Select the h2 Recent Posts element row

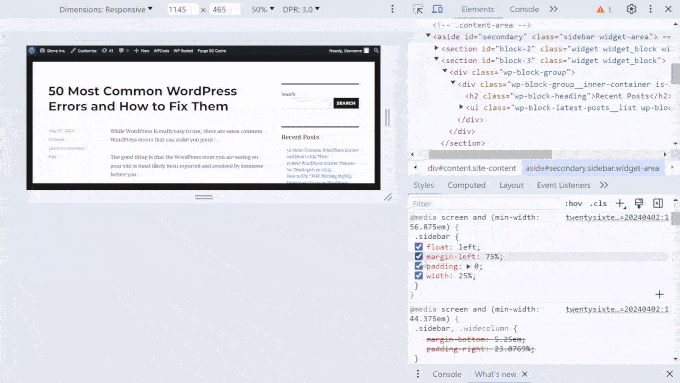point(568,96)
